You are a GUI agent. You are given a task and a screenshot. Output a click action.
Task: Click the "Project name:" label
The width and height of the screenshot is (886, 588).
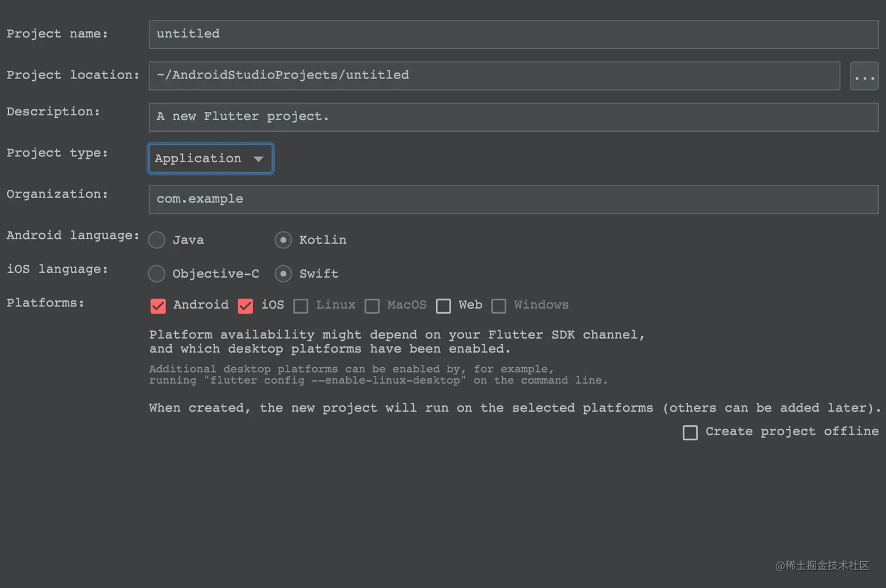point(57,34)
